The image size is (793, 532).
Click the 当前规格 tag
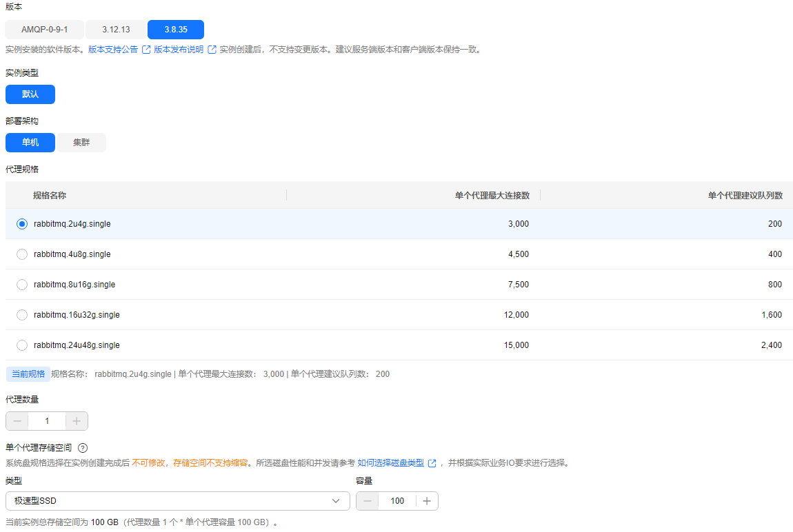(x=28, y=374)
